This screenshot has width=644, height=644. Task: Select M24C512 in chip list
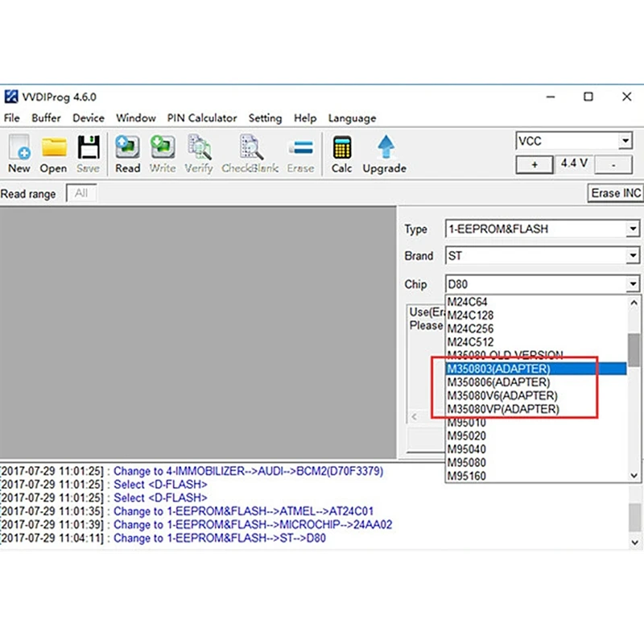[x=536, y=342]
